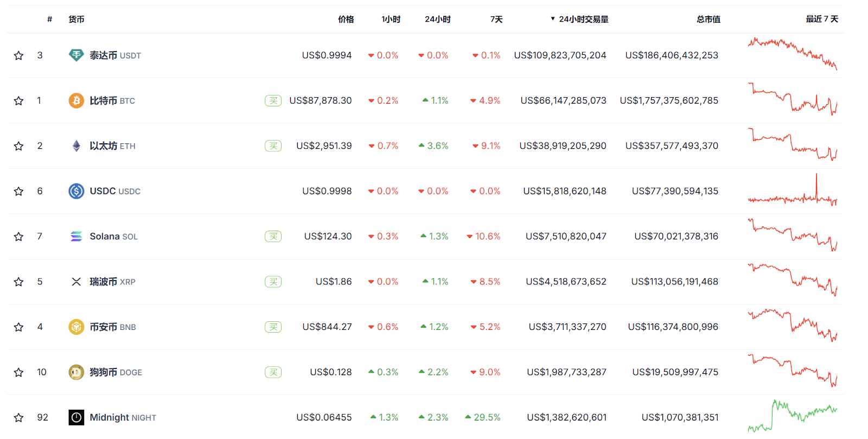Open the 币安币 BNB coin page
The image size is (868, 439).
point(113,327)
